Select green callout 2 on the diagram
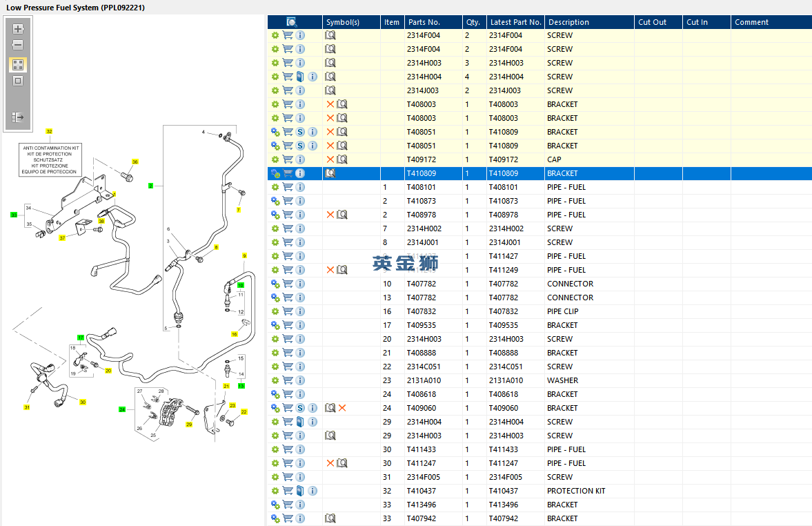The height and width of the screenshot is (526, 812). click(x=150, y=186)
